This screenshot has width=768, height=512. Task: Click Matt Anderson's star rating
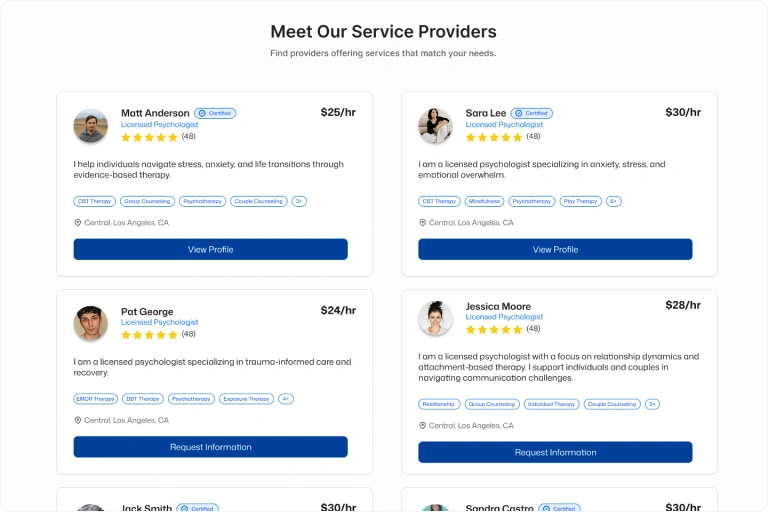pyautogui.click(x=149, y=137)
